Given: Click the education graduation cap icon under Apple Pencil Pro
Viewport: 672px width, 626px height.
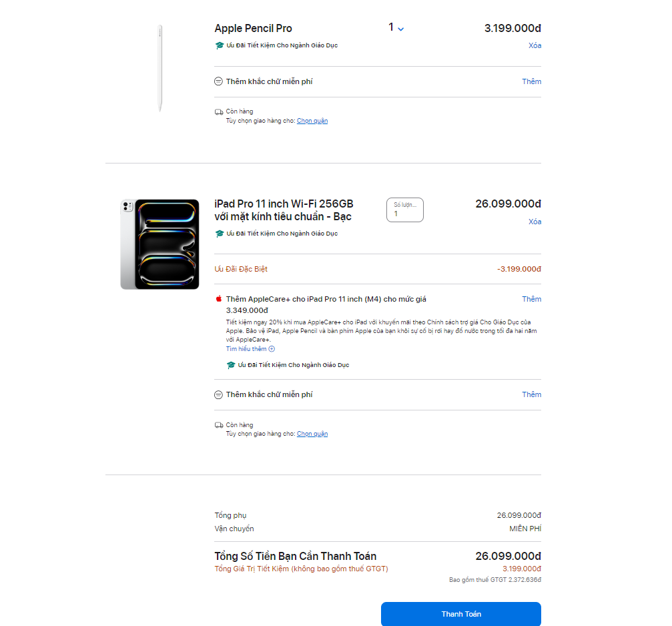Looking at the screenshot, I should tap(220, 45).
